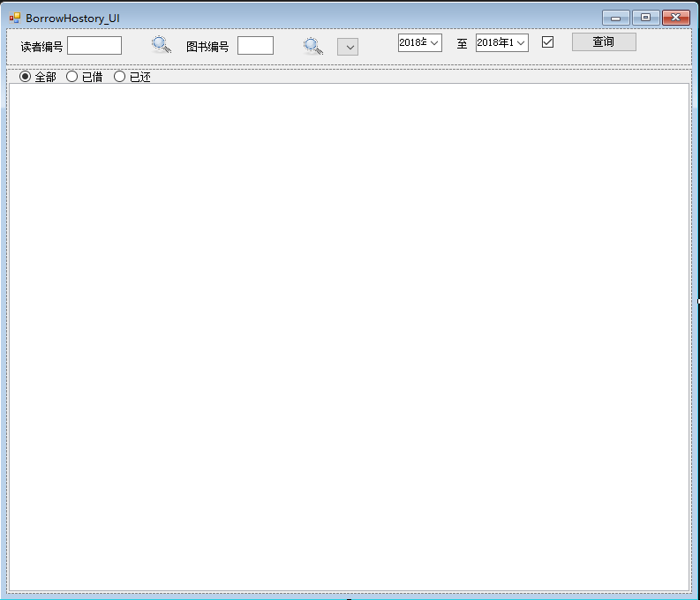This screenshot has height=600, width=700.
Task: Click the BorrowHostory_UI window title icon
Action: coord(15,18)
